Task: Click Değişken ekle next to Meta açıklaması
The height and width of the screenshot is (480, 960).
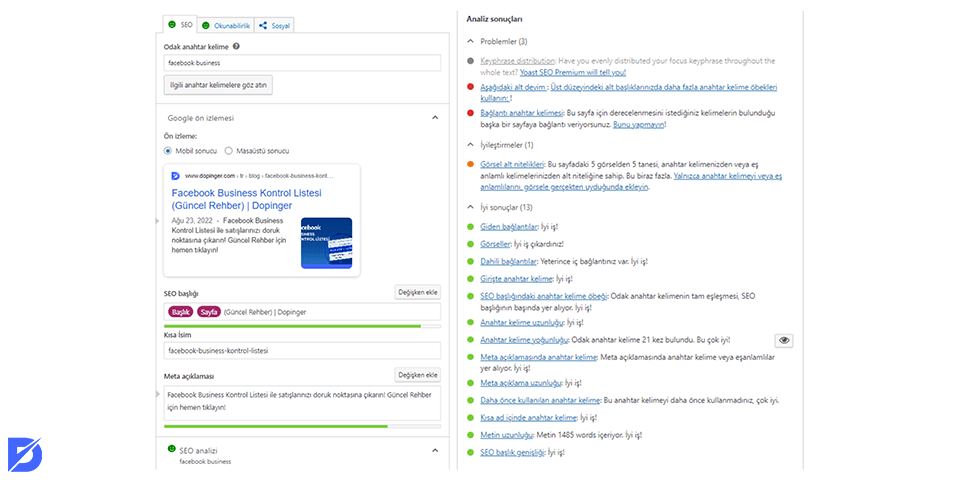Action: [418, 375]
